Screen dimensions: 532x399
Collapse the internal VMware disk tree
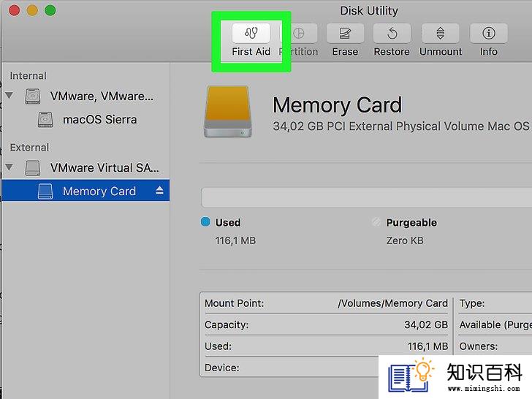[x=9, y=95]
